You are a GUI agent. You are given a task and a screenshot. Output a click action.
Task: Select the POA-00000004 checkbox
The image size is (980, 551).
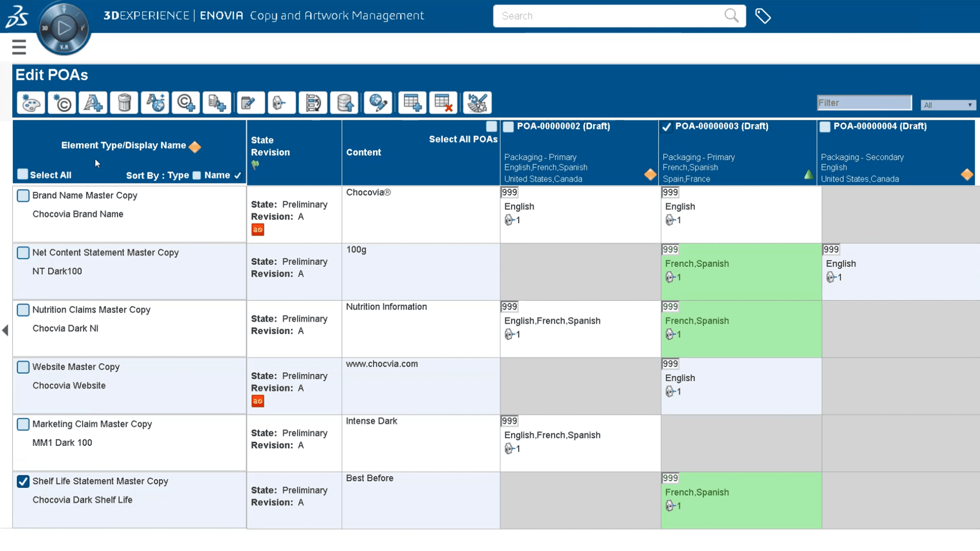coord(825,127)
